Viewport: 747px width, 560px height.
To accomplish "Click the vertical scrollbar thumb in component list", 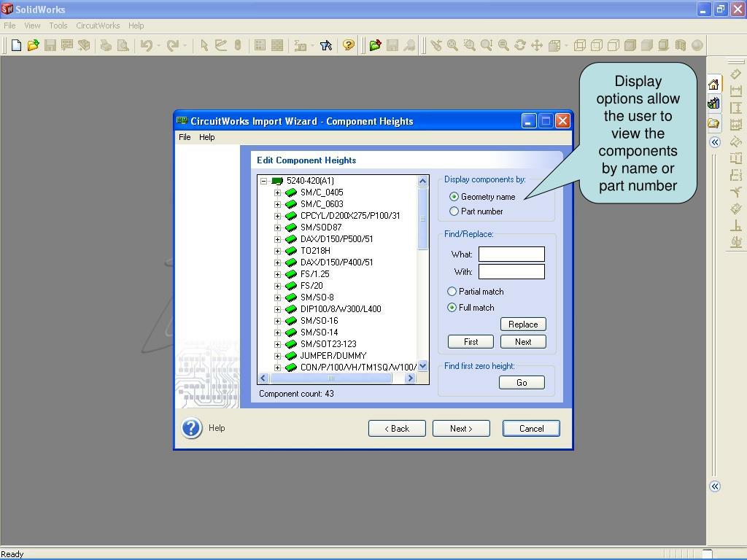I will (x=422, y=219).
